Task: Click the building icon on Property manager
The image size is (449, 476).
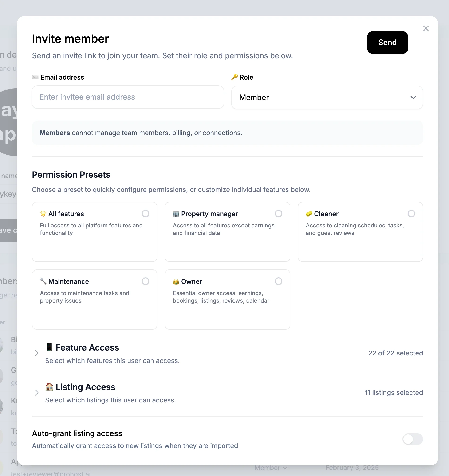Action: [176, 214]
